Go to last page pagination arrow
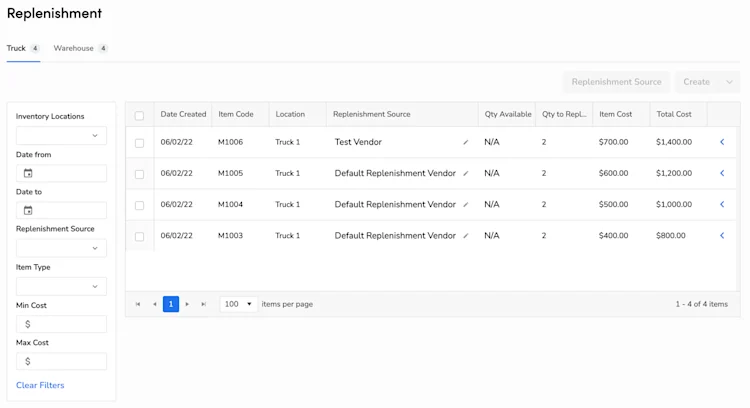Screen dimensions: 750x408 coord(203,304)
